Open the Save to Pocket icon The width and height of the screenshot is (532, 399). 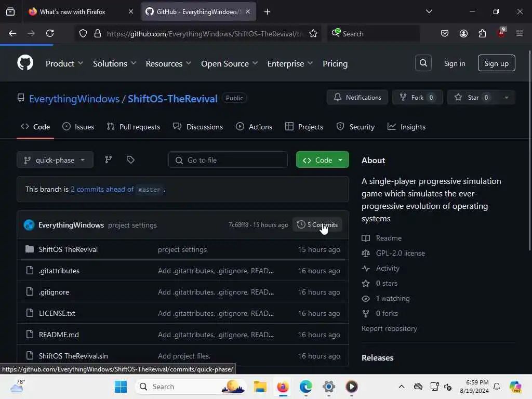[445, 33]
